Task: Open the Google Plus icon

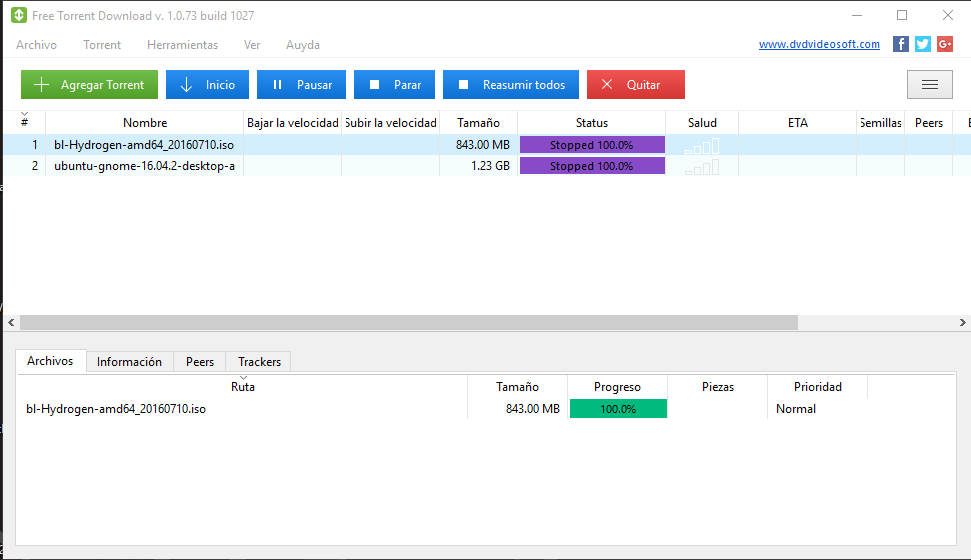Action: click(x=945, y=44)
